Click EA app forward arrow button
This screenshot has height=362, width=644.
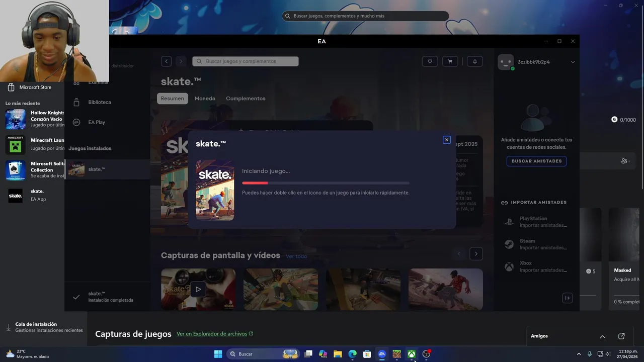click(181, 61)
